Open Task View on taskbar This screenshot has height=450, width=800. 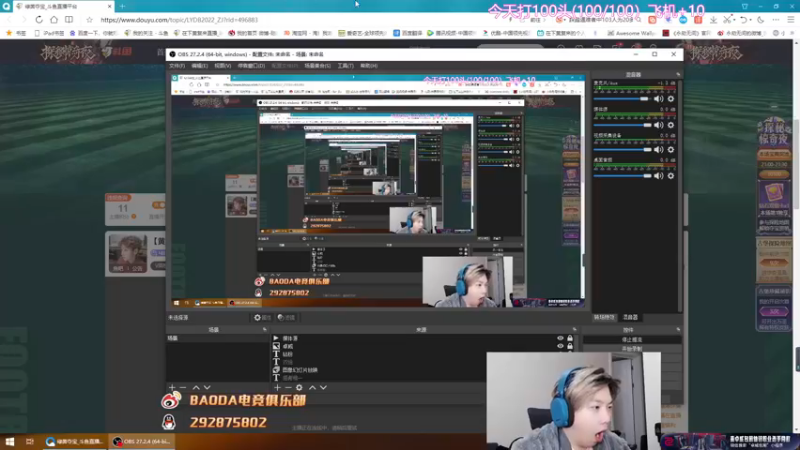(x=30, y=441)
